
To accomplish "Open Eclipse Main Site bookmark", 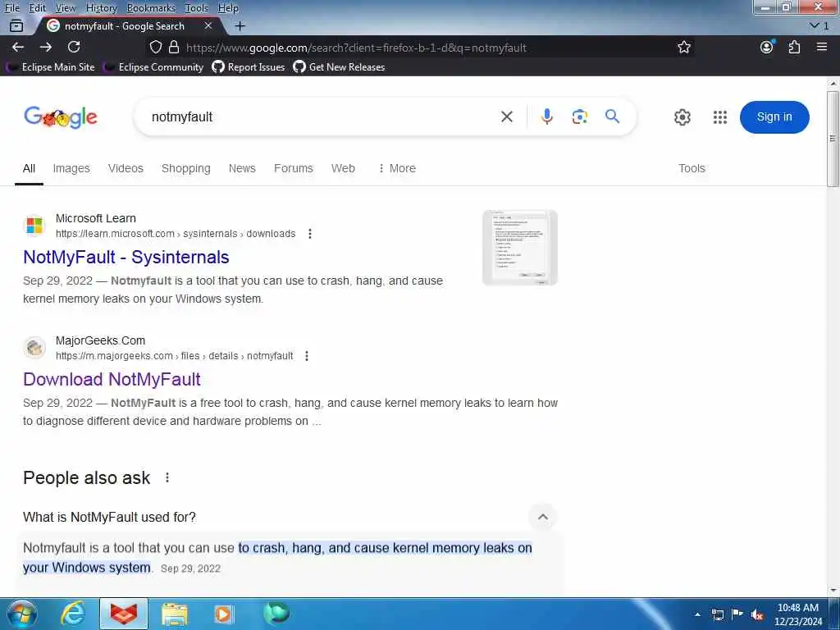I will pyautogui.click(x=52, y=67).
